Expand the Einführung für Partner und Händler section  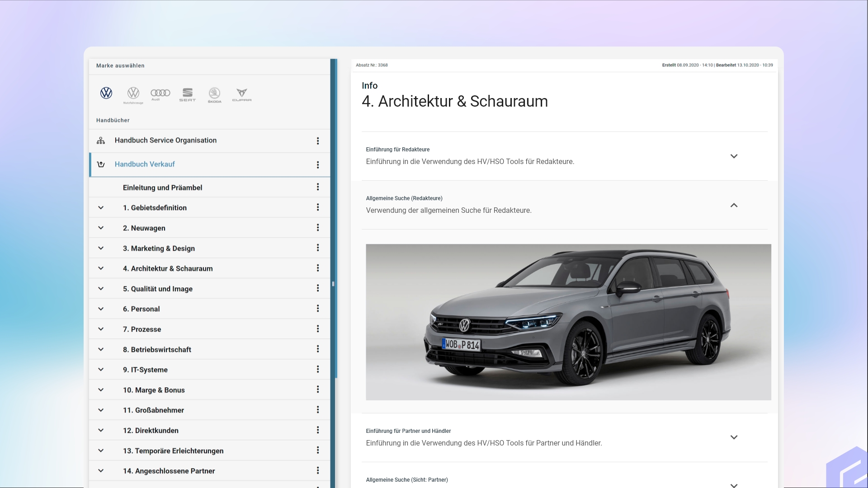point(734,437)
